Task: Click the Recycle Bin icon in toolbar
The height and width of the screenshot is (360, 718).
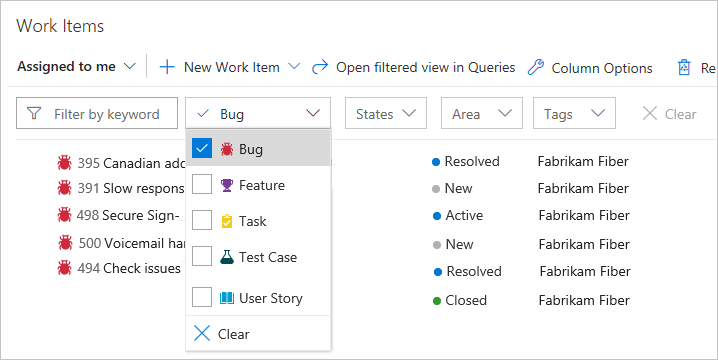Action: (x=684, y=67)
